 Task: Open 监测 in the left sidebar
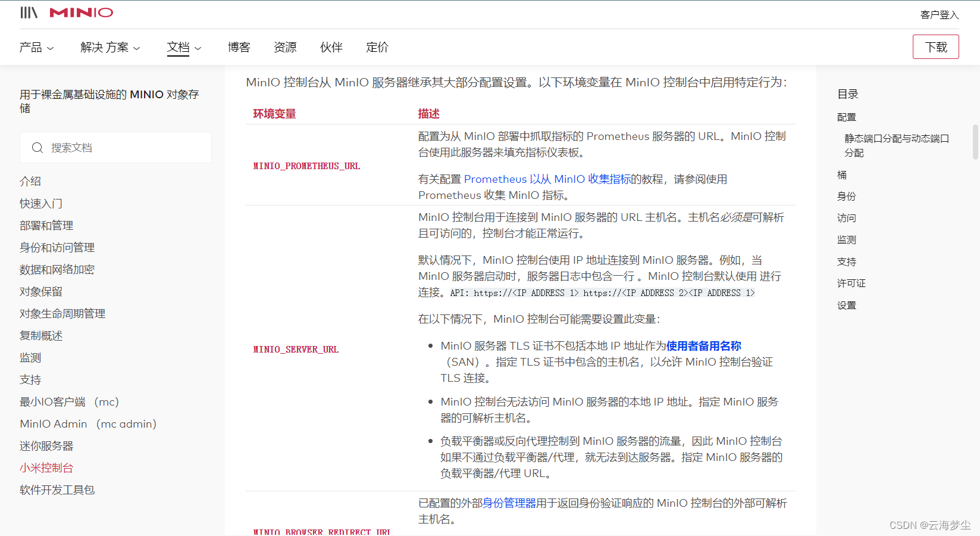pos(30,357)
